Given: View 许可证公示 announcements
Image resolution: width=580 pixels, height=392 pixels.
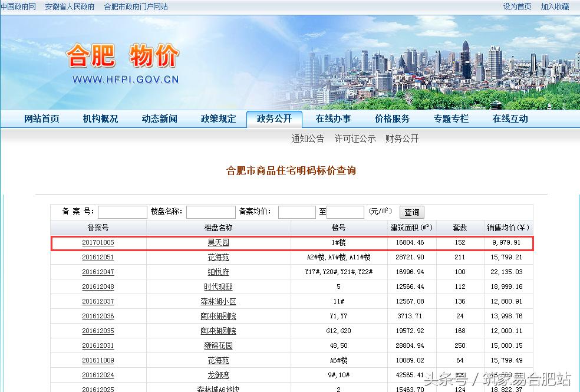Looking at the screenshot, I should click(354, 139).
